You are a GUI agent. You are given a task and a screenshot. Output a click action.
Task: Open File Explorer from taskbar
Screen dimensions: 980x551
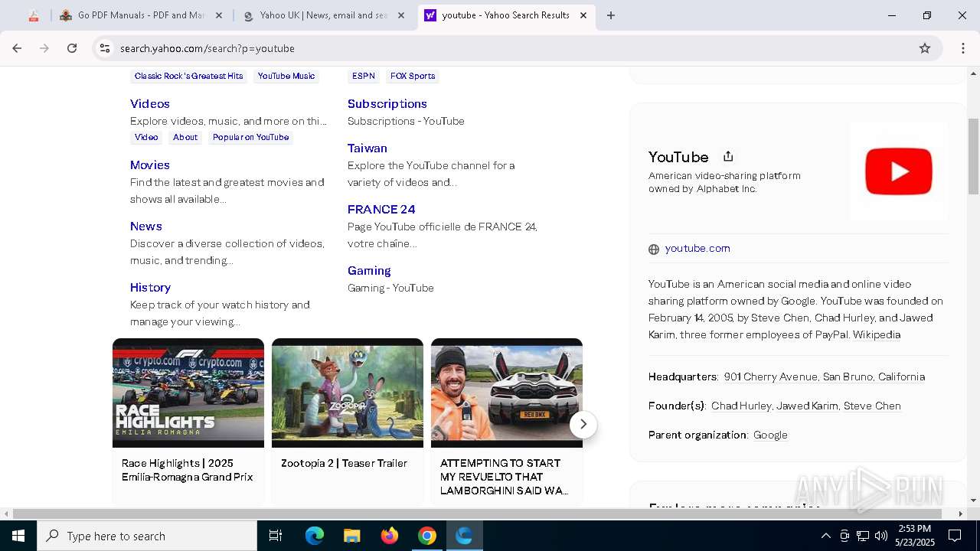coord(352,536)
